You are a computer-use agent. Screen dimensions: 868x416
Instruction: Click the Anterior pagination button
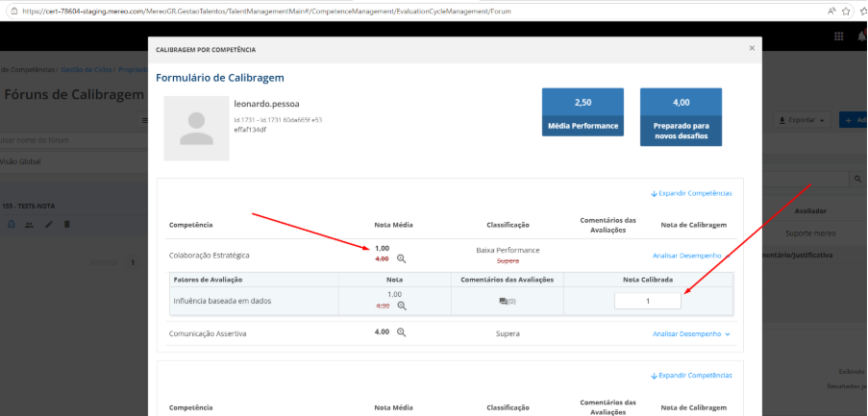click(104, 263)
